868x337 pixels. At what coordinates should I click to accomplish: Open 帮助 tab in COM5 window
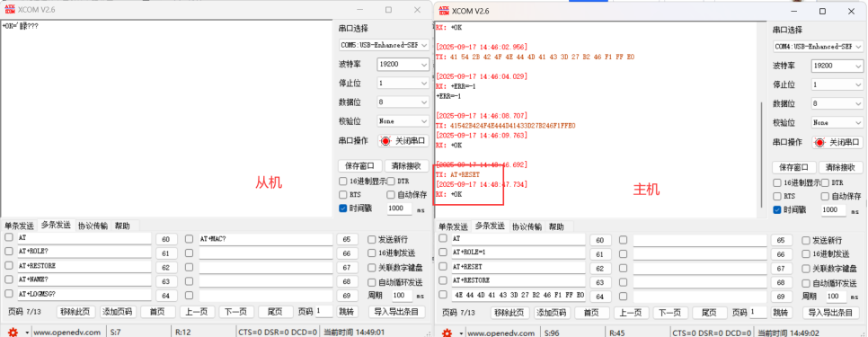(122, 226)
